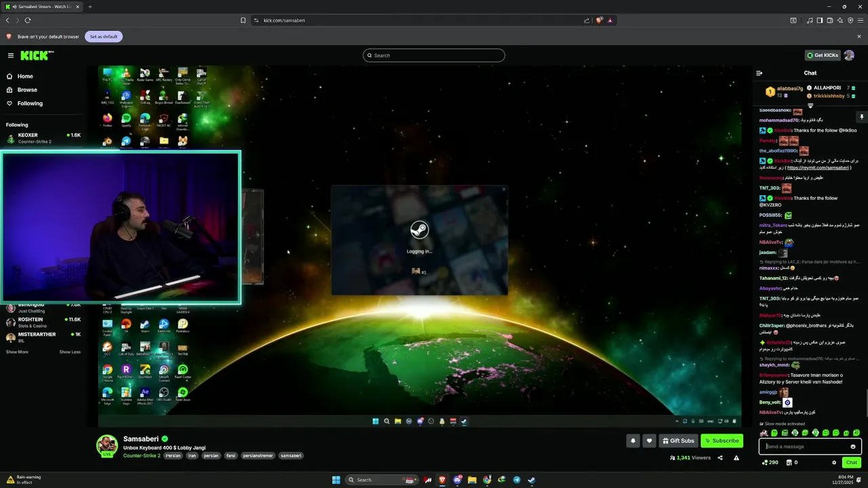
Task: Open Brave Rewards triangle icon
Action: coord(610,20)
